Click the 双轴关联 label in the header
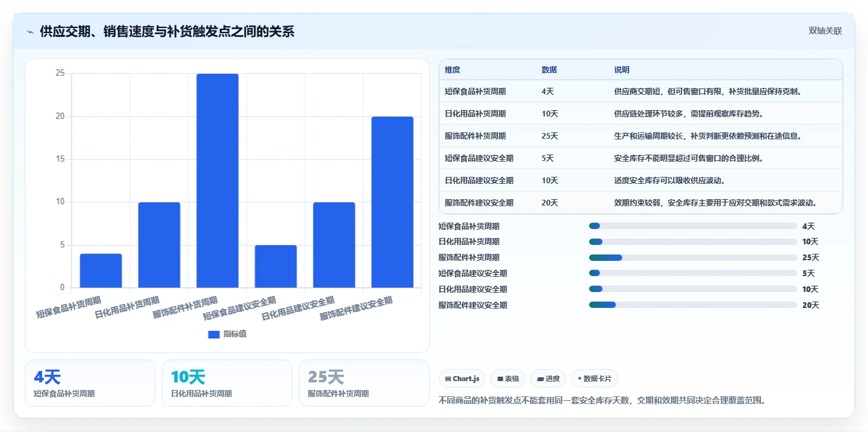Image resolution: width=868 pixels, height=432 pixels. click(x=825, y=31)
